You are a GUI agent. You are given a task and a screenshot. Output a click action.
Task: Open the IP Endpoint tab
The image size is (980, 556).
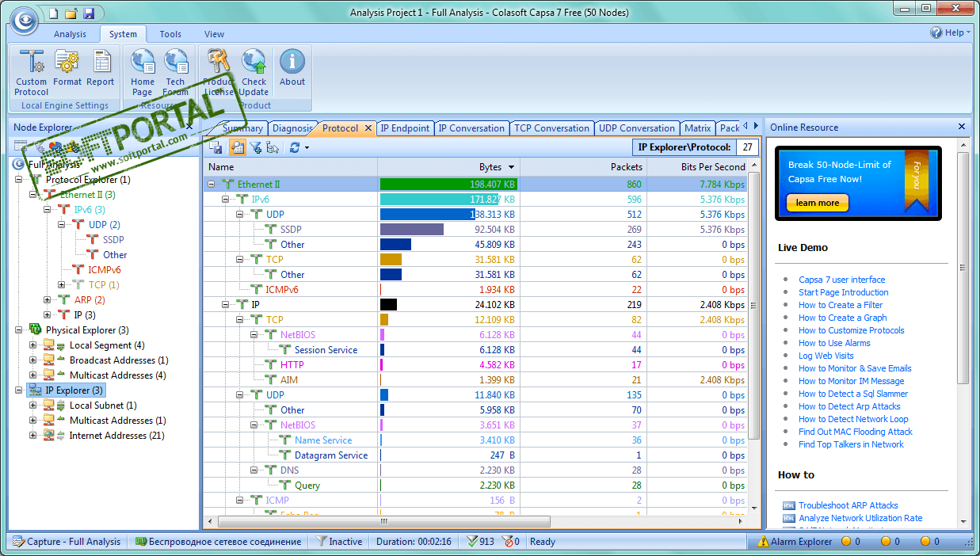405,128
